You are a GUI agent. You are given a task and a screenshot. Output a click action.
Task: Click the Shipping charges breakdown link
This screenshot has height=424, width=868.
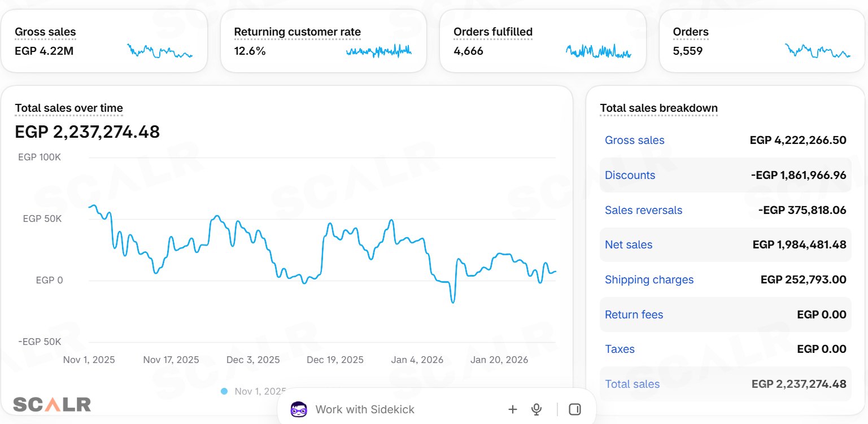[x=649, y=280]
